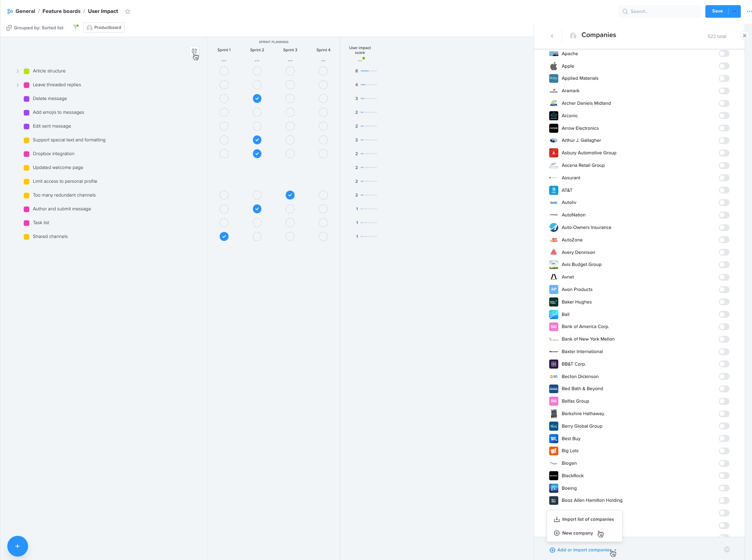Screen dimensions: 752x560
Task: Enable the Biogen company toggle
Action: click(724, 463)
